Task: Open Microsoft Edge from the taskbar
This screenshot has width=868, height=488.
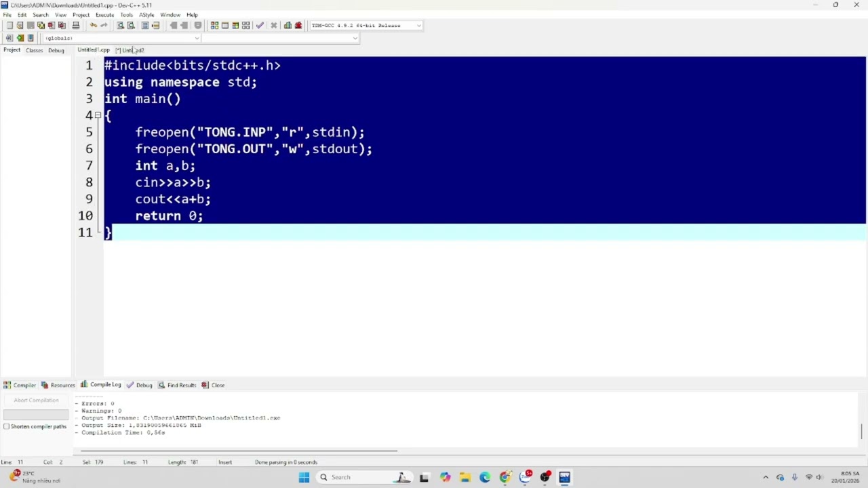Action: point(485,477)
